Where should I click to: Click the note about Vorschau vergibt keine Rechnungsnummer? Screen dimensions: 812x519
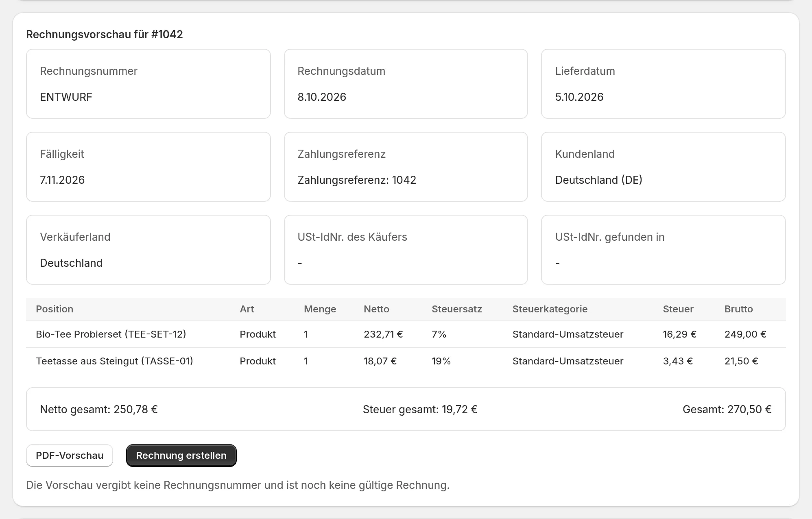tap(238, 485)
